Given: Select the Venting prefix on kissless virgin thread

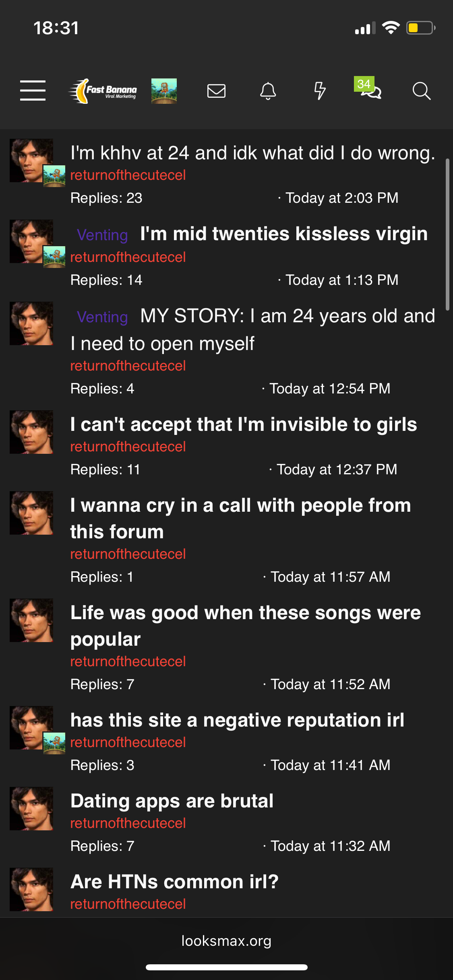Looking at the screenshot, I should tap(102, 235).
